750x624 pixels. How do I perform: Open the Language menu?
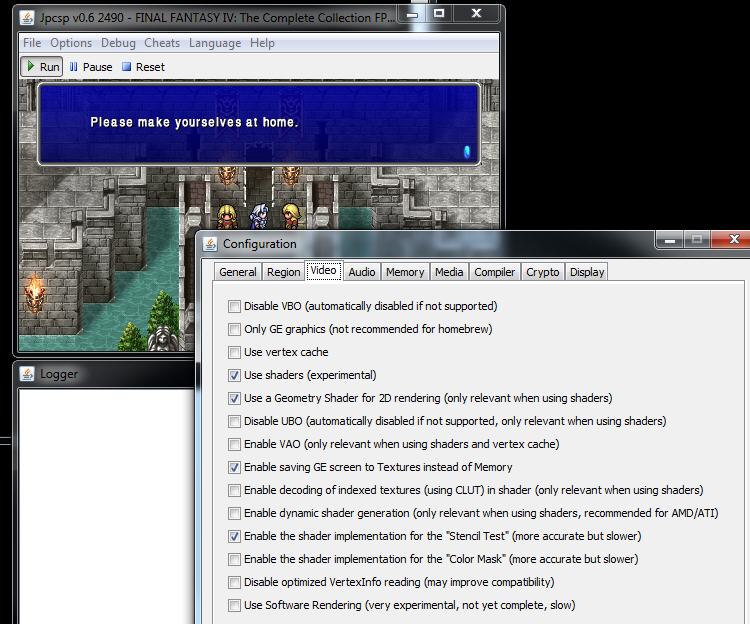tap(215, 43)
